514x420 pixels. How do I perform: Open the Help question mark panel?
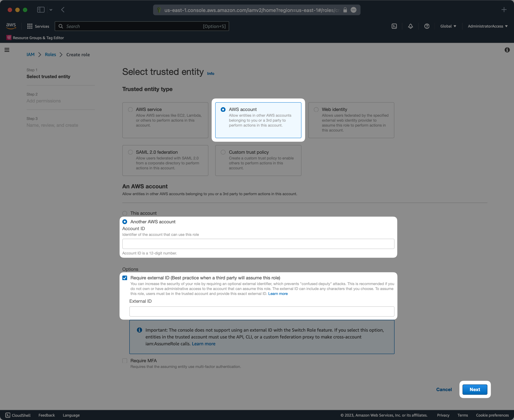point(427,26)
